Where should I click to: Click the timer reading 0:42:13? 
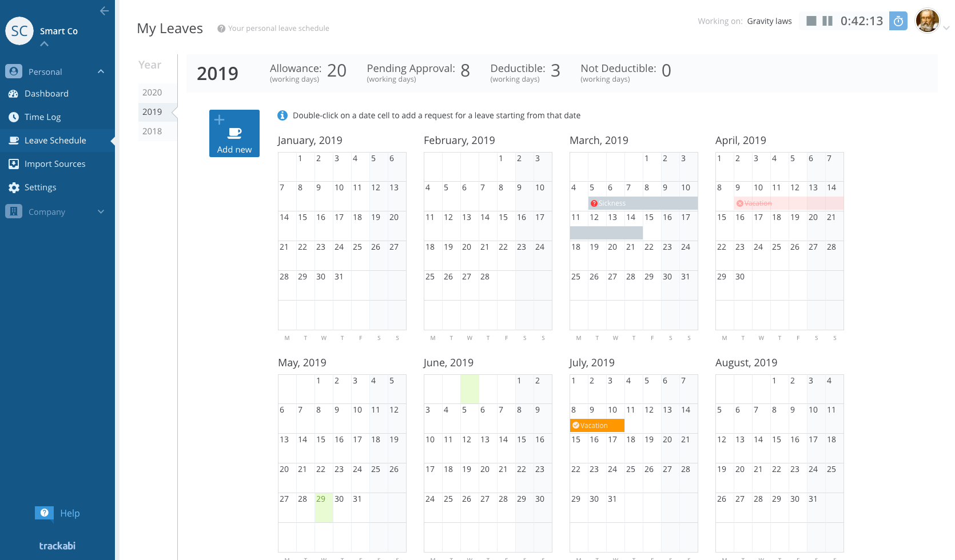862,21
